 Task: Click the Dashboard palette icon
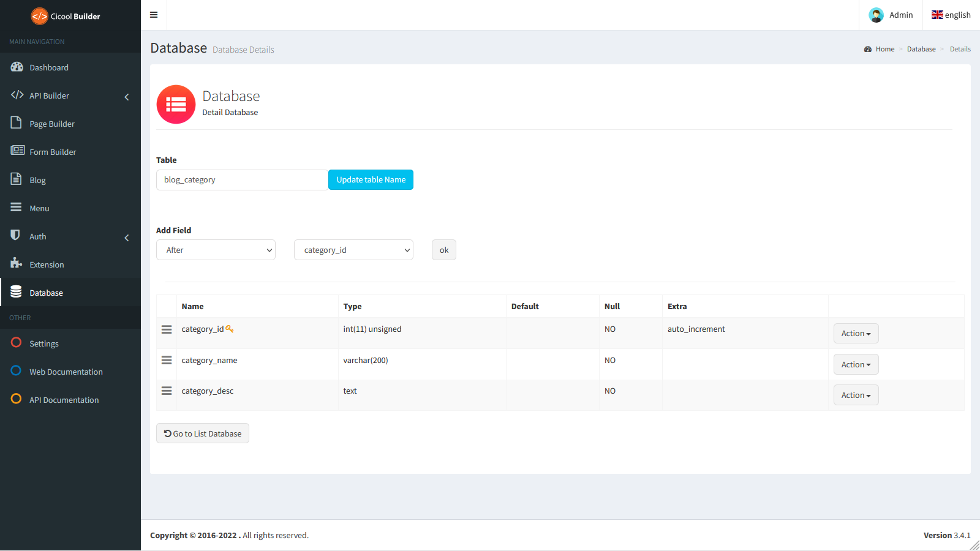(x=17, y=67)
